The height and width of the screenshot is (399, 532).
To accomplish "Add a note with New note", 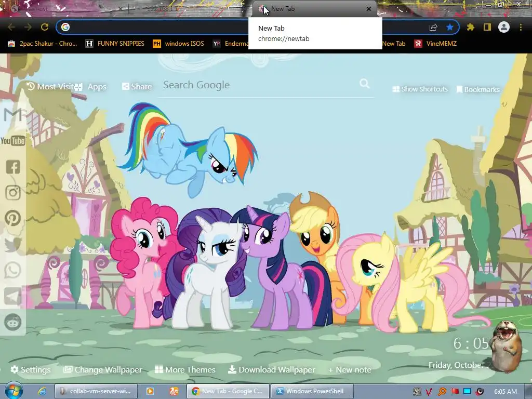I will click(x=350, y=370).
